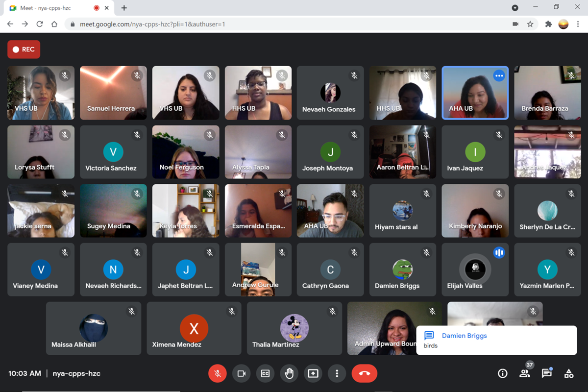Reload the Meet page

coord(40,24)
